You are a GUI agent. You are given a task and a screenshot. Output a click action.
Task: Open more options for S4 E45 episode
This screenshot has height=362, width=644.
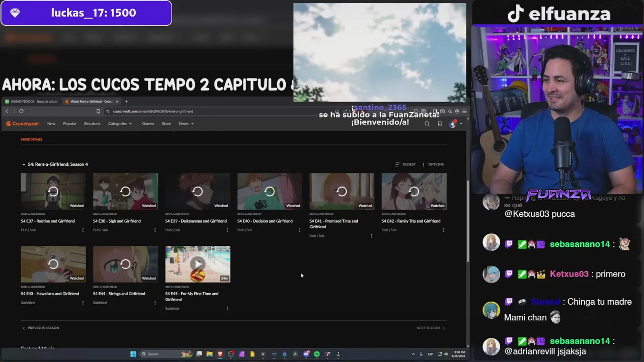(227, 309)
